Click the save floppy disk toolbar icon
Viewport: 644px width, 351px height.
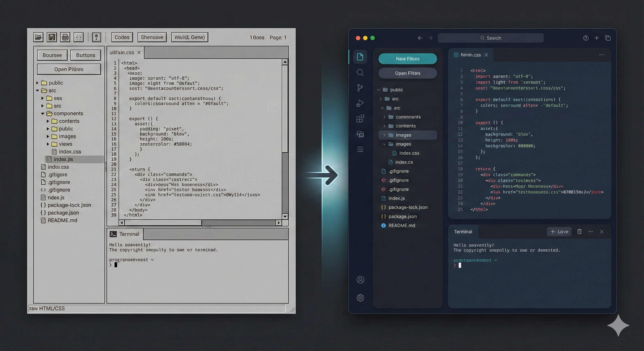52,37
